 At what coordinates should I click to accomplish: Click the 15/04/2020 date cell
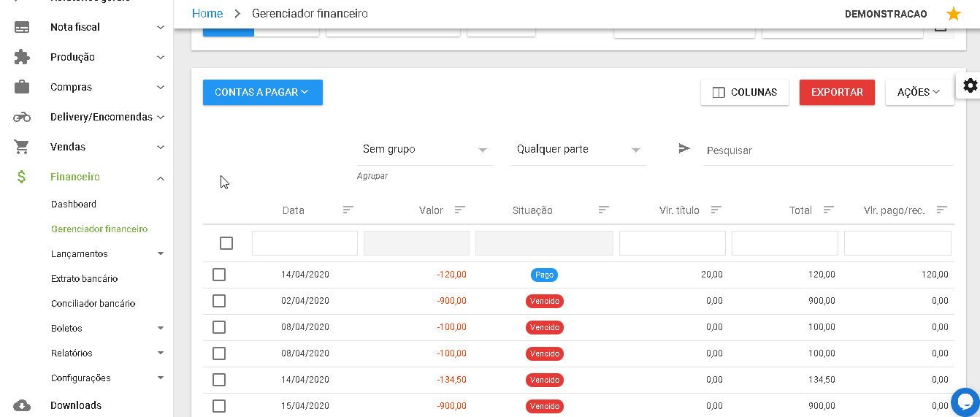click(x=305, y=406)
